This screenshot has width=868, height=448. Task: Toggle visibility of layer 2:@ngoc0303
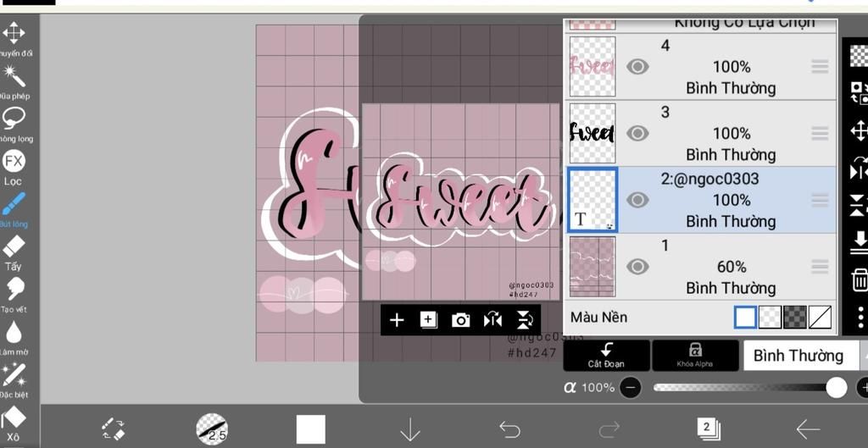637,200
